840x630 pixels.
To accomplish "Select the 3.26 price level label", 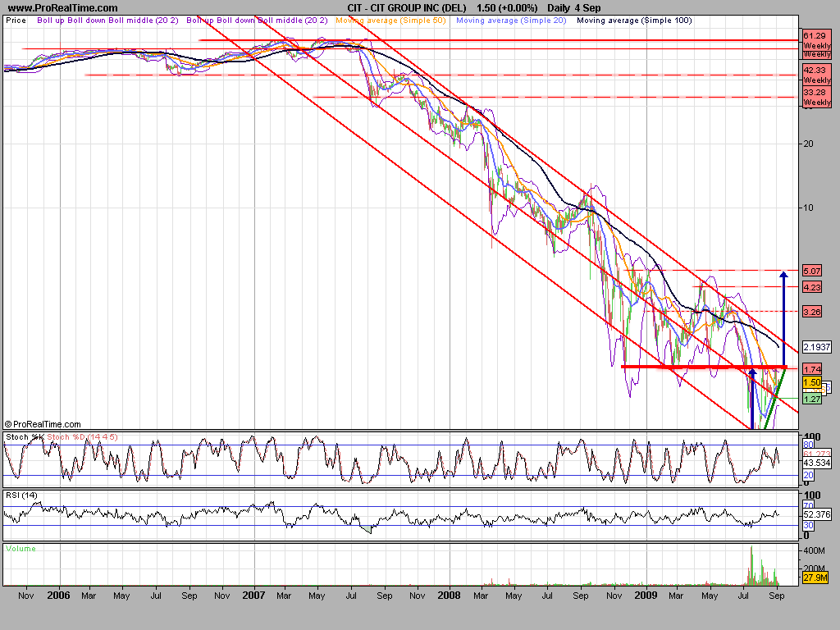I will (812, 312).
